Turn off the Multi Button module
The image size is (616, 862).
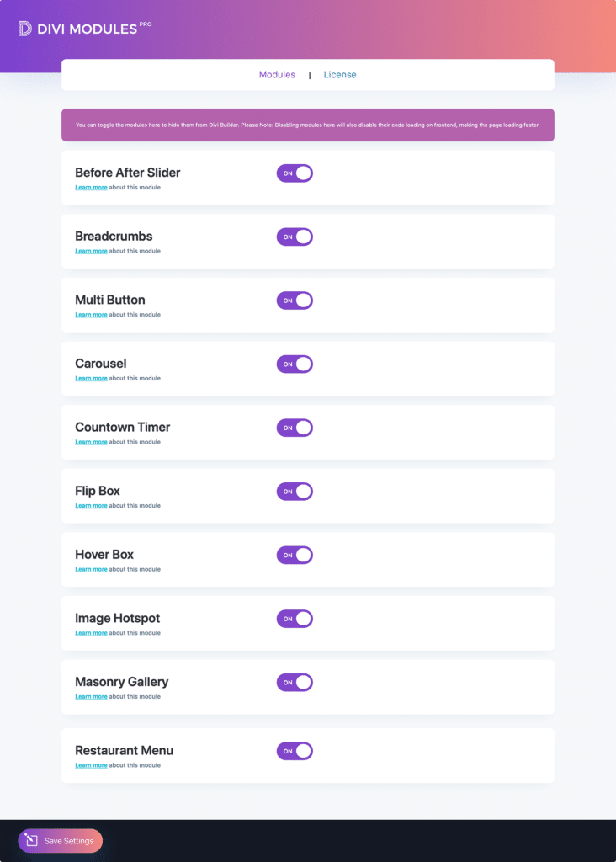(x=295, y=301)
